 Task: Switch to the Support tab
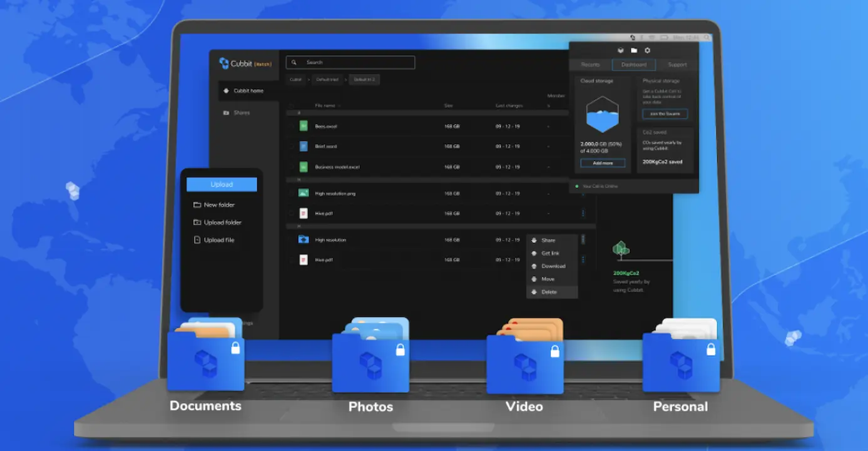[x=677, y=65]
